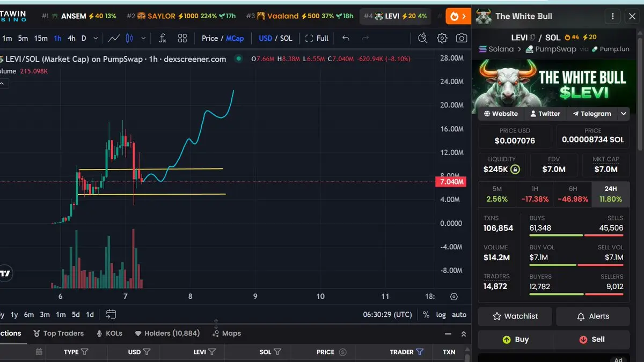The image size is (644, 362).
Task: Open trending token #3 Vaaland
Action: tap(299, 16)
